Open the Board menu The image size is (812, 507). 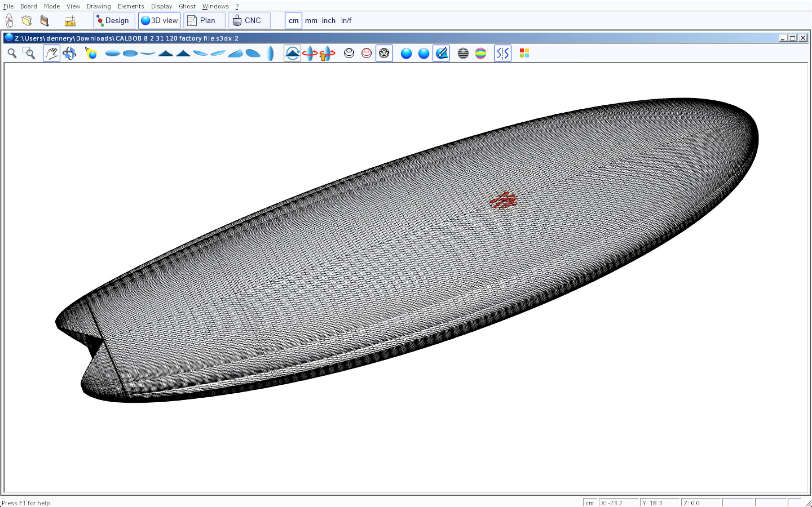tap(29, 6)
